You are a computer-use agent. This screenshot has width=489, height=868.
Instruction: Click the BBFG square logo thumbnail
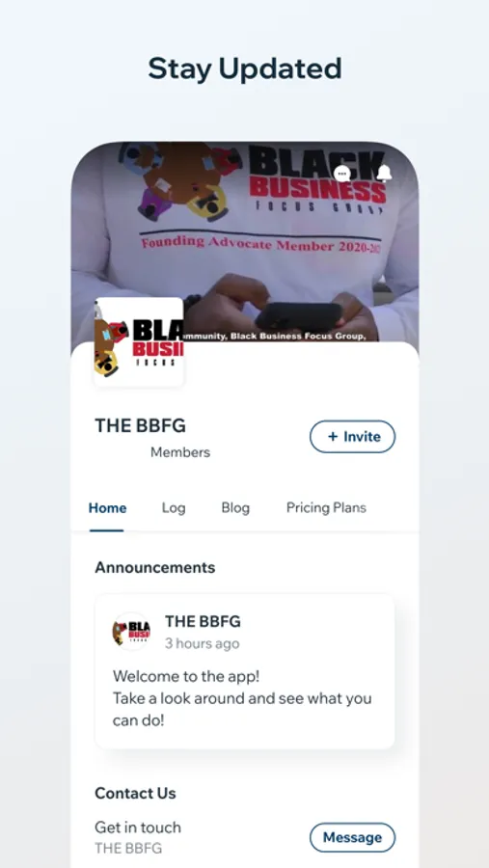pos(139,342)
